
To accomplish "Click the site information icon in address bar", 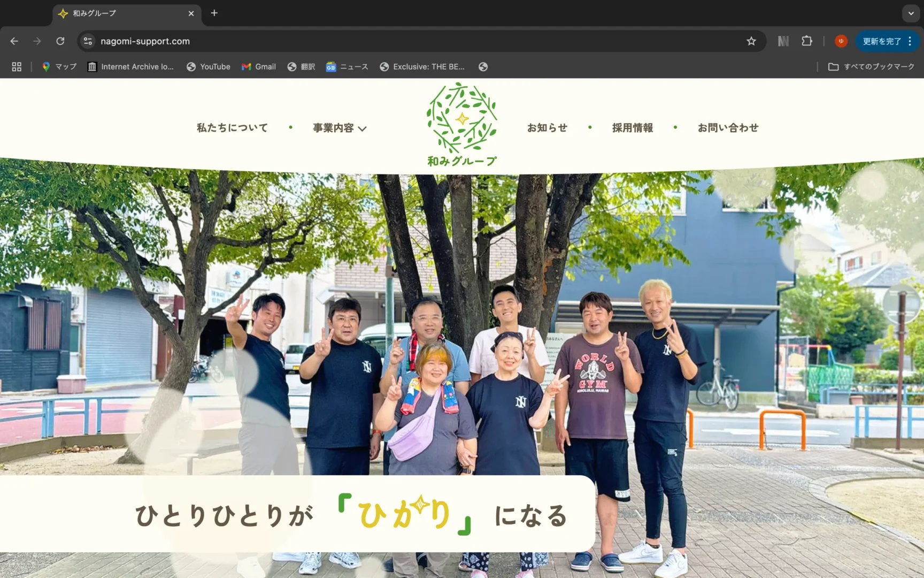I will pos(88,41).
